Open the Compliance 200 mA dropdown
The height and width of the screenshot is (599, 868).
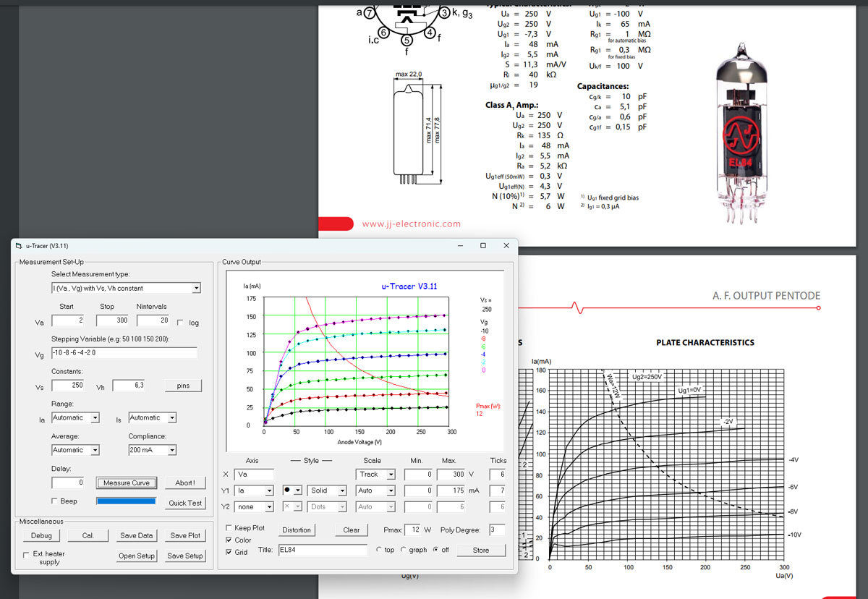171,450
